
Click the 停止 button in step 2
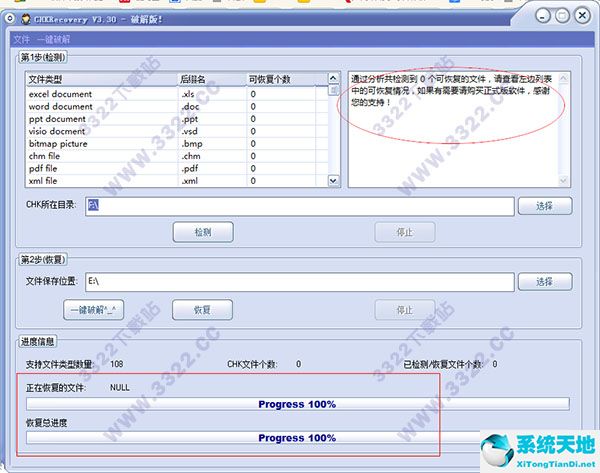click(405, 310)
